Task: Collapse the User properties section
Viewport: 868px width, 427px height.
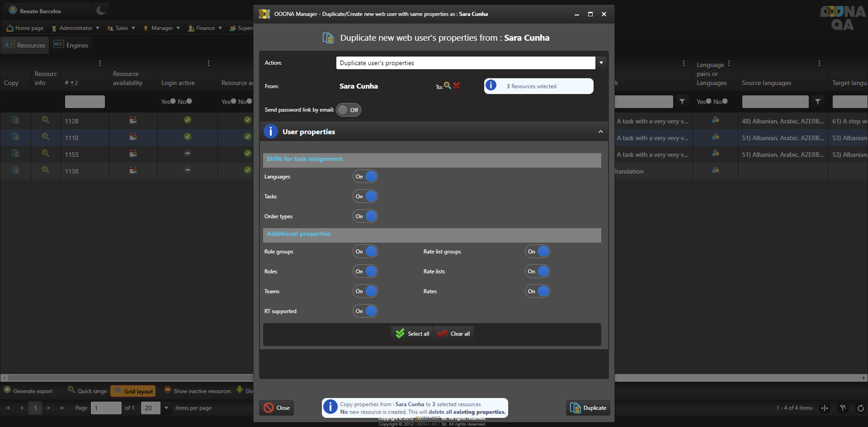Action: [600, 131]
